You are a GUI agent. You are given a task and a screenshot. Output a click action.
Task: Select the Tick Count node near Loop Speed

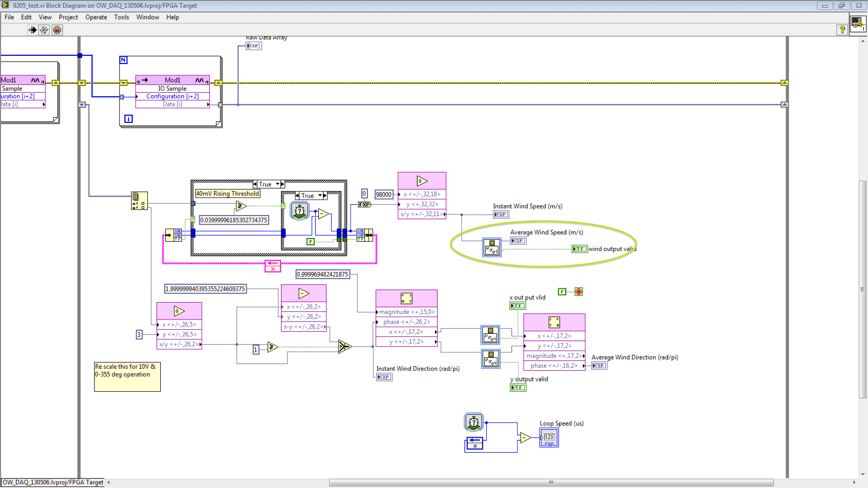(474, 422)
